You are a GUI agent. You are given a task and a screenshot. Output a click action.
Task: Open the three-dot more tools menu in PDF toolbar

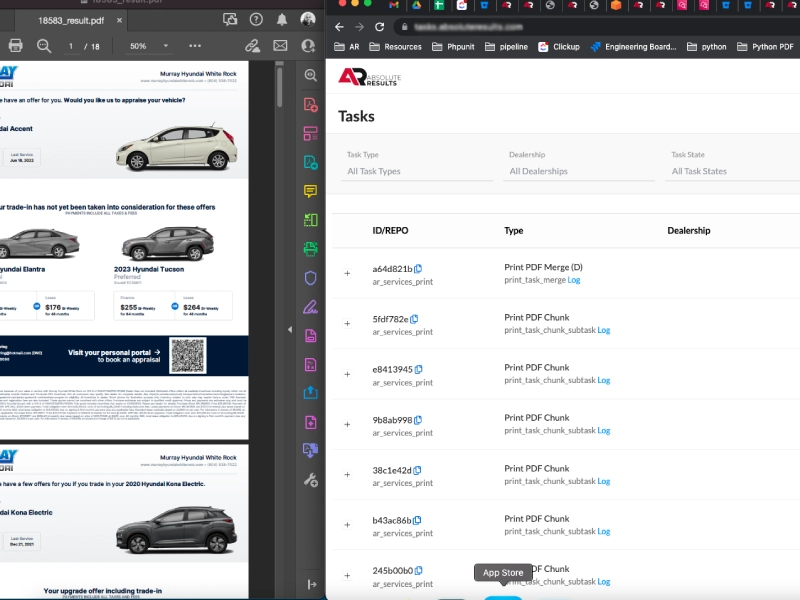[195, 46]
